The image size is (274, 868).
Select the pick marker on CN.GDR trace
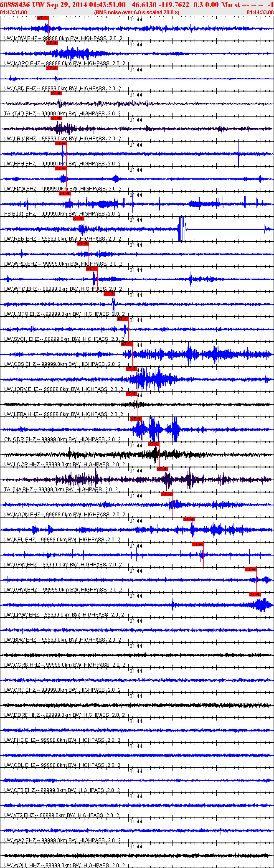point(136,419)
